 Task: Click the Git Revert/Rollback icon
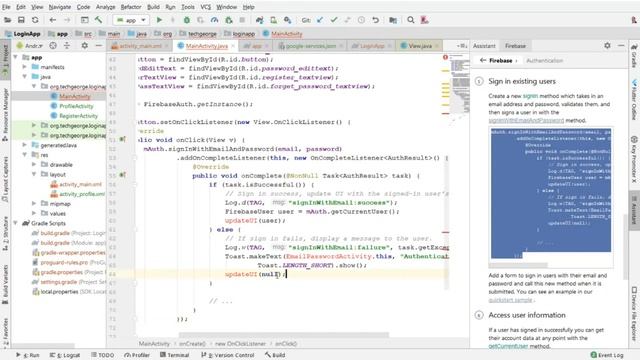click(x=376, y=20)
